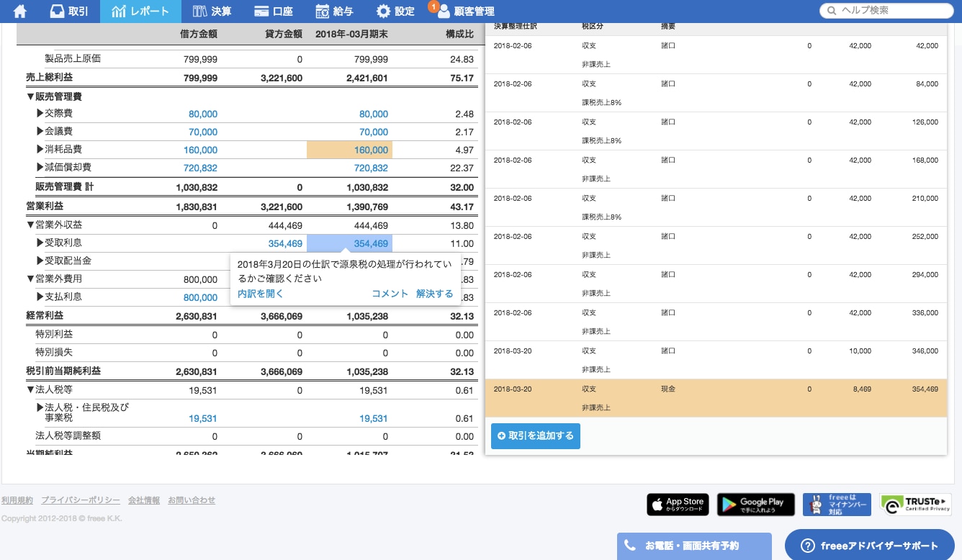The image size is (962, 560).
Task: Select the row with balance 210,000
Action: point(716,207)
